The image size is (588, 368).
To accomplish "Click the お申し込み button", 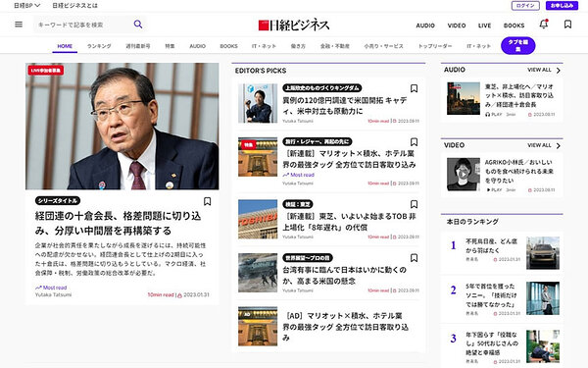I will click(562, 6).
